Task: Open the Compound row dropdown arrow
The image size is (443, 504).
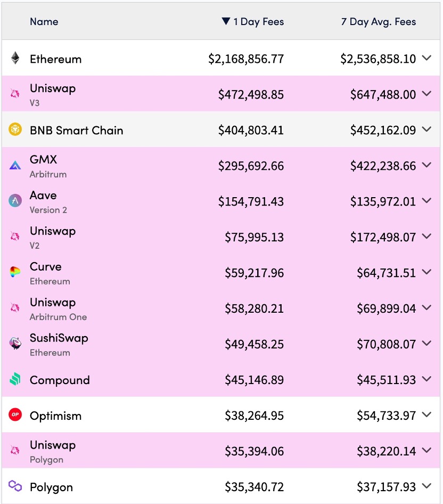Action: coord(428,380)
